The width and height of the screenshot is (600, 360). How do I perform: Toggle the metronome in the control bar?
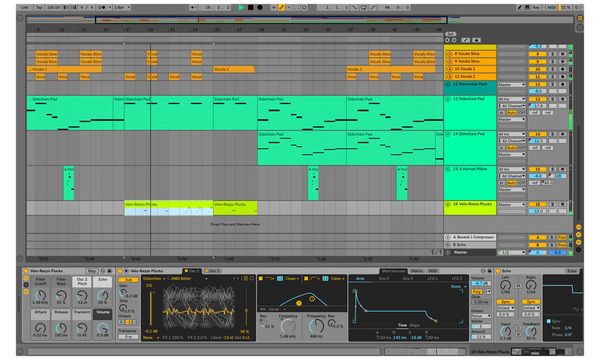coord(103,7)
